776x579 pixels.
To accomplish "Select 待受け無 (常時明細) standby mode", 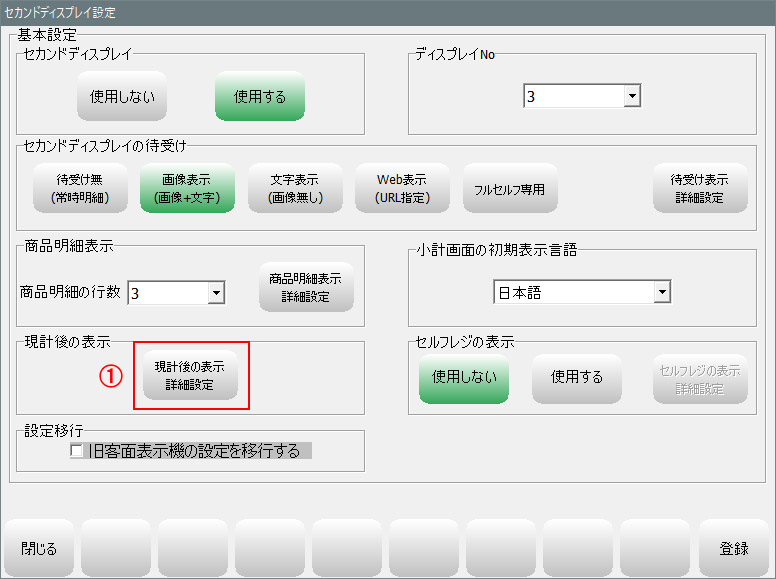I will pos(78,188).
